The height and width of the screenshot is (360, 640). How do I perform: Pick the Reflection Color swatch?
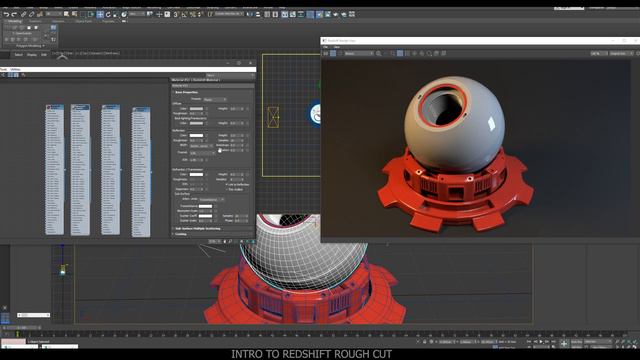coord(196,136)
